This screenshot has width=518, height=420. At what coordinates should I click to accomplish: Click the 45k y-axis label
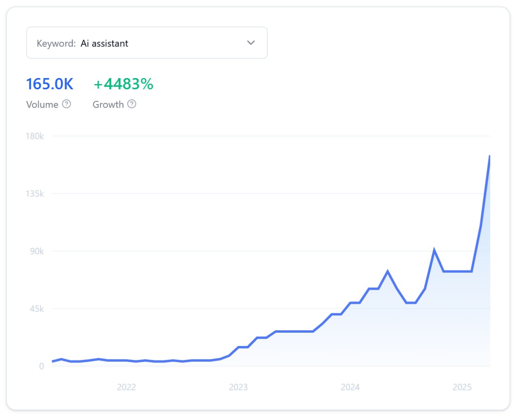(37, 309)
